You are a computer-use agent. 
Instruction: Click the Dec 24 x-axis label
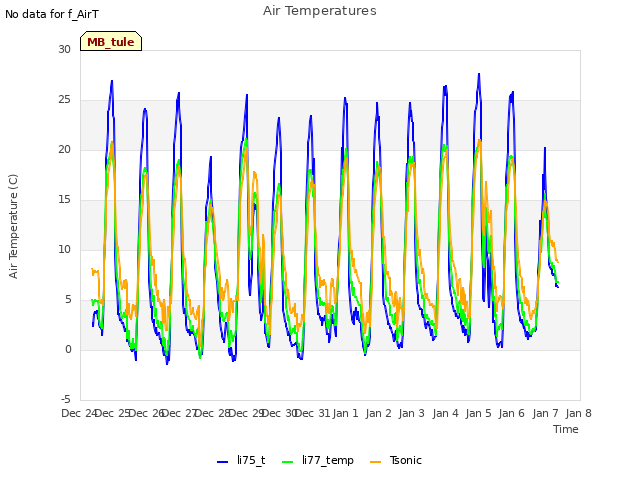pyautogui.click(x=78, y=413)
